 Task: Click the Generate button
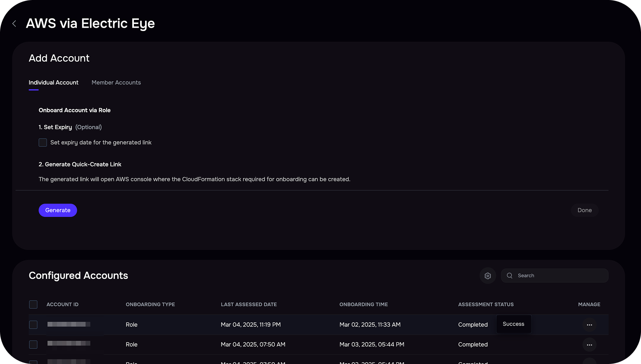click(58, 210)
